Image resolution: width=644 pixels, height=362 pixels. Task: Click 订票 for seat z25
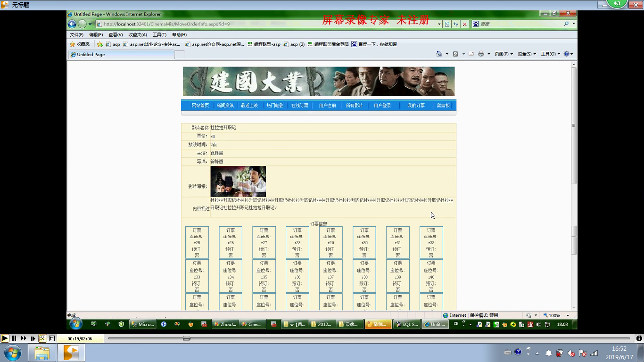click(x=197, y=230)
